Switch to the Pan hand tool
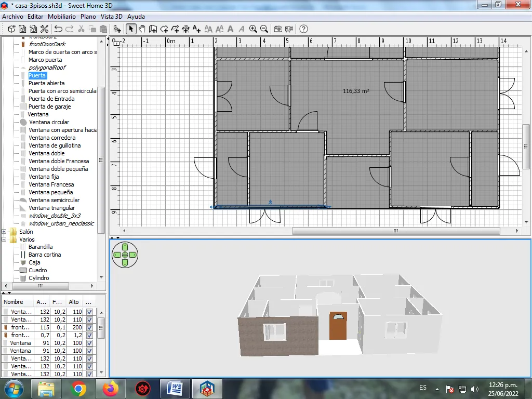532x399 pixels. 142,29
